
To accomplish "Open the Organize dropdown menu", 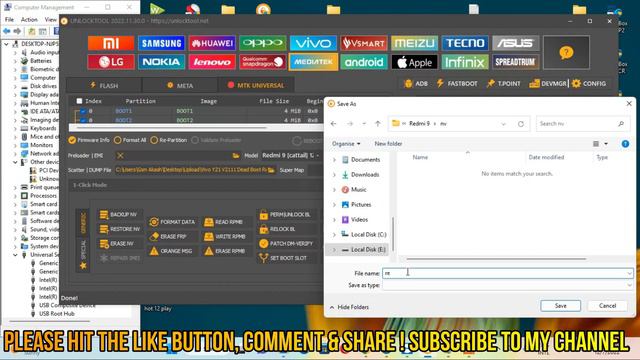I will point(346,144).
